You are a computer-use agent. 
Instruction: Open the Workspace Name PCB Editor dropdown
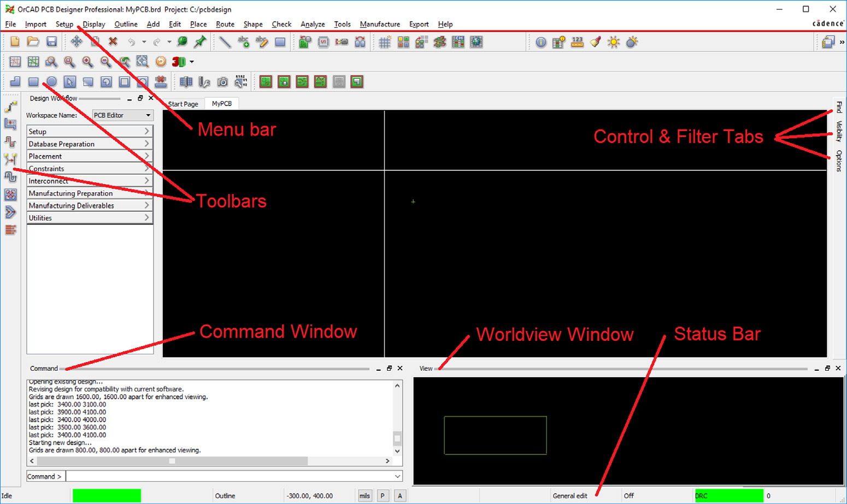tap(122, 115)
